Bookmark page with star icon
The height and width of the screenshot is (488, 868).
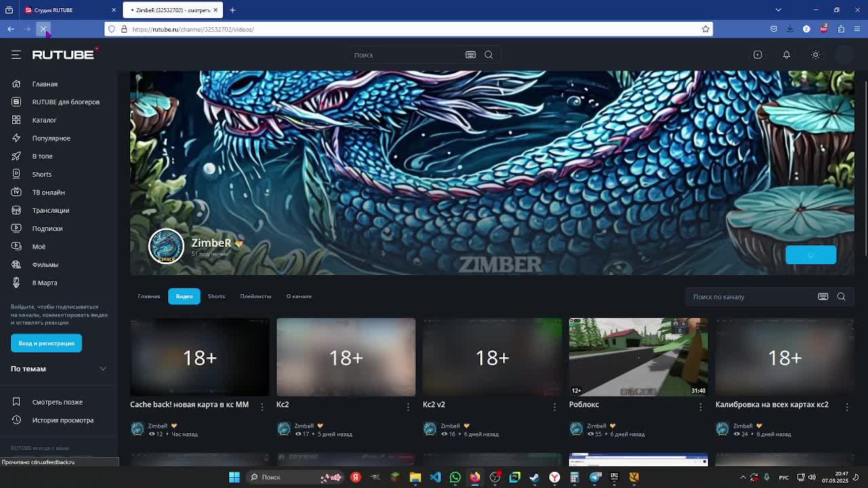(705, 29)
